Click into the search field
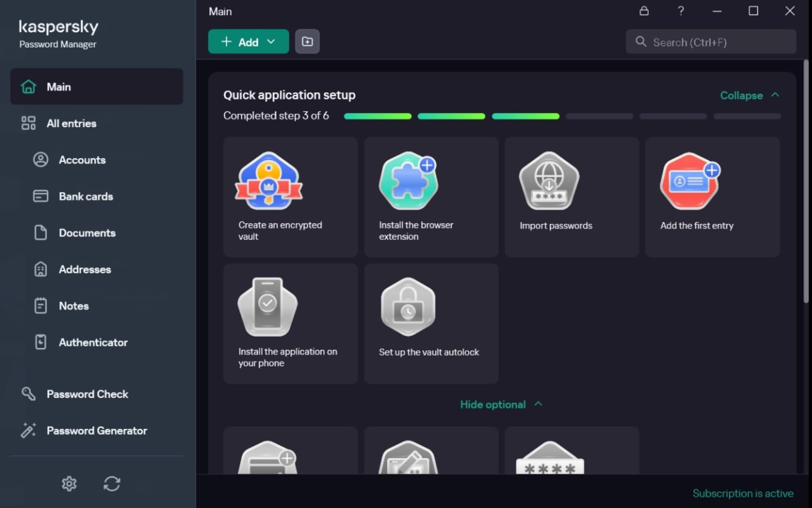The height and width of the screenshot is (508, 812). (710, 42)
